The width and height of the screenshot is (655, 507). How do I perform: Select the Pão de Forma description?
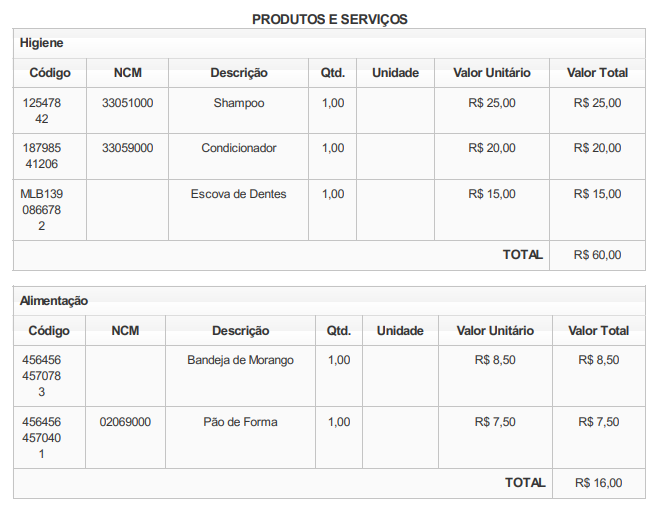240,422
